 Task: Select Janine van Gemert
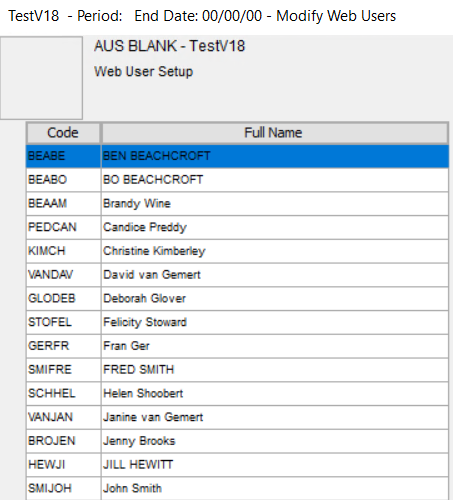pyautogui.click(x=237, y=417)
